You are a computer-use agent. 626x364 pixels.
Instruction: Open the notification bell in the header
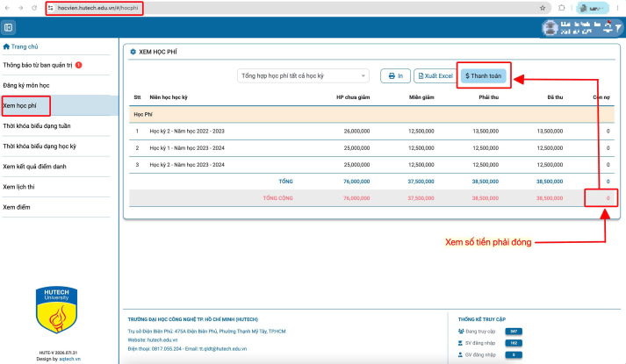click(608, 27)
